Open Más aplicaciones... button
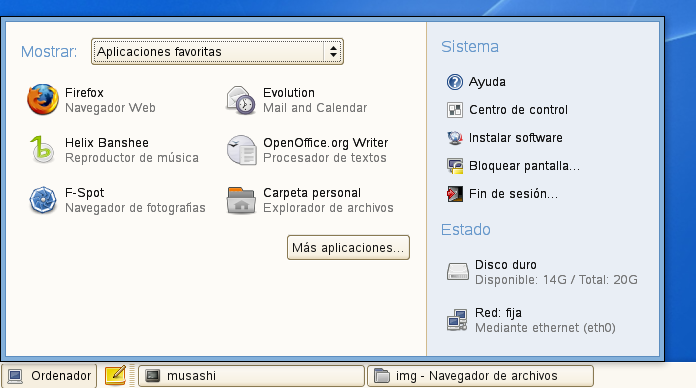The height and width of the screenshot is (388, 696). (348, 247)
